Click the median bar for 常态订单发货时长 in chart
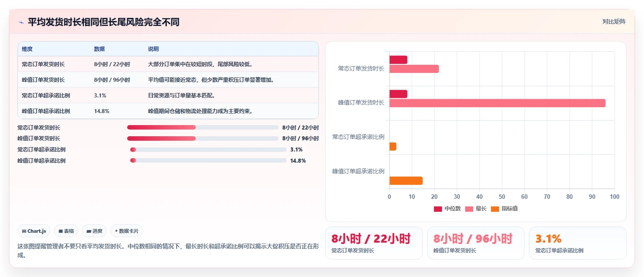 398,60
